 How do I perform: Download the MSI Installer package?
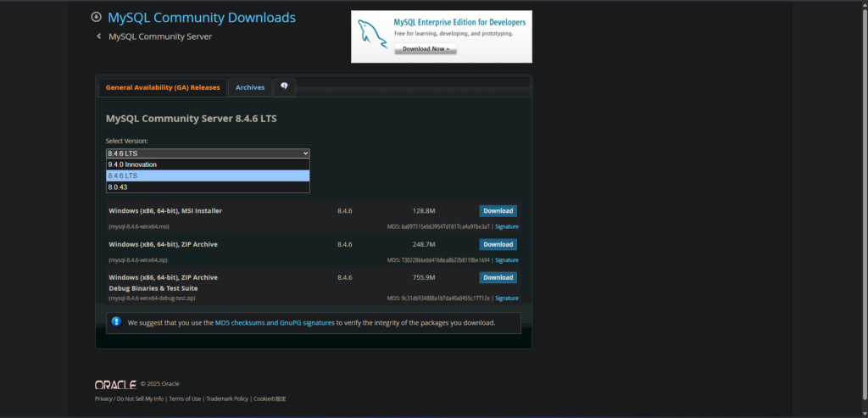pos(498,211)
